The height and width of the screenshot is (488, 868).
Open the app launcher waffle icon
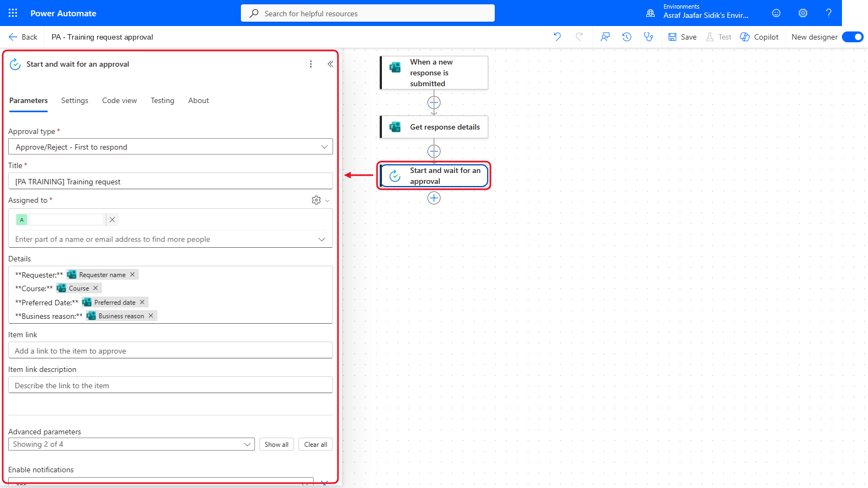pos(13,13)
